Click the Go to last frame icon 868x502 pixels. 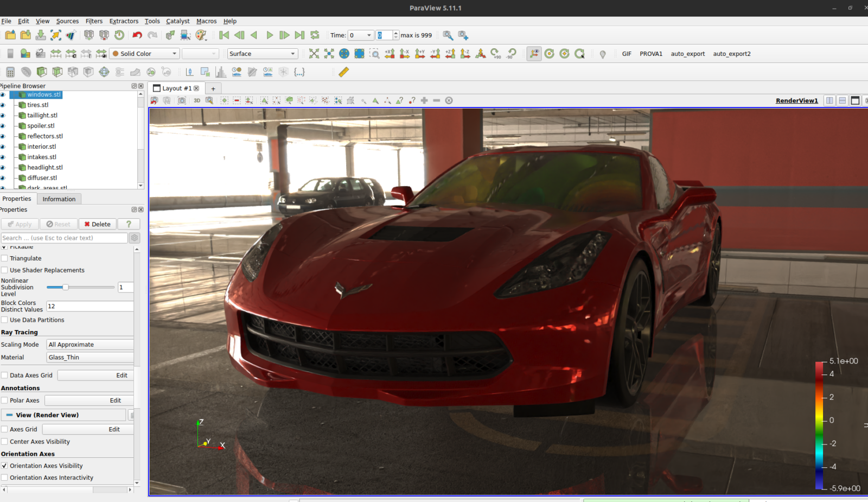[x=299, y=35]
